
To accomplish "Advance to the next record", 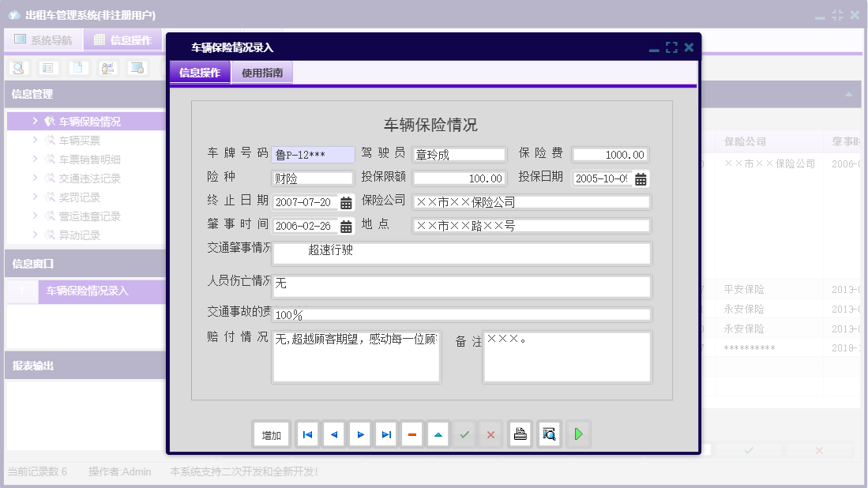I will 359,434.
